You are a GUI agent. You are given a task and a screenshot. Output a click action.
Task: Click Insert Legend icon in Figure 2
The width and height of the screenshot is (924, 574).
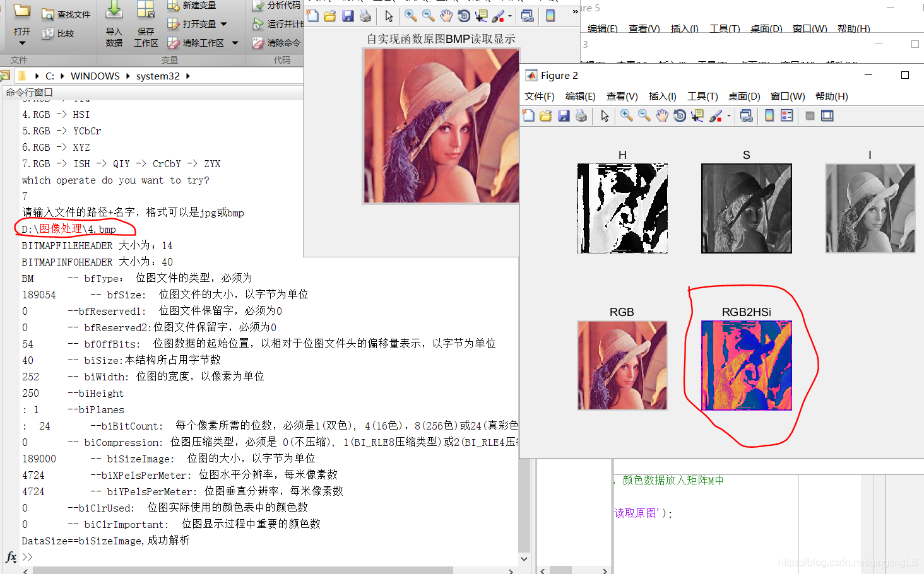787,115
